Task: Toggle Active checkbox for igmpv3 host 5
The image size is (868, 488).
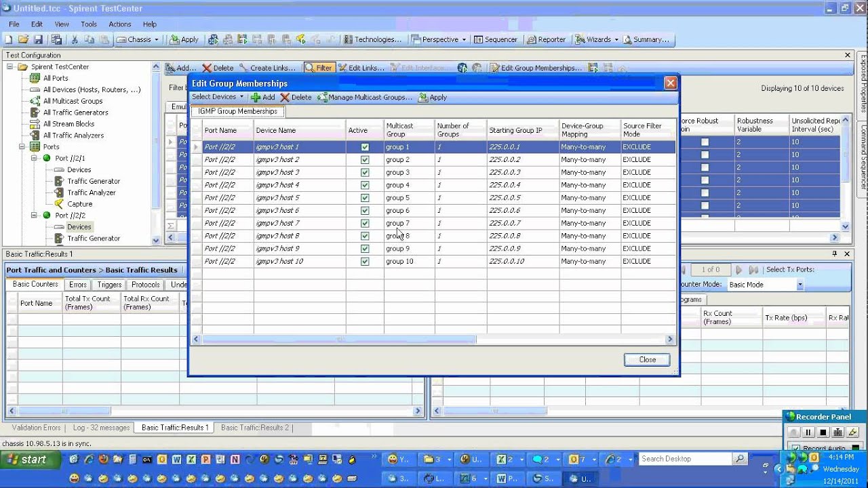Action: point(365,198)
